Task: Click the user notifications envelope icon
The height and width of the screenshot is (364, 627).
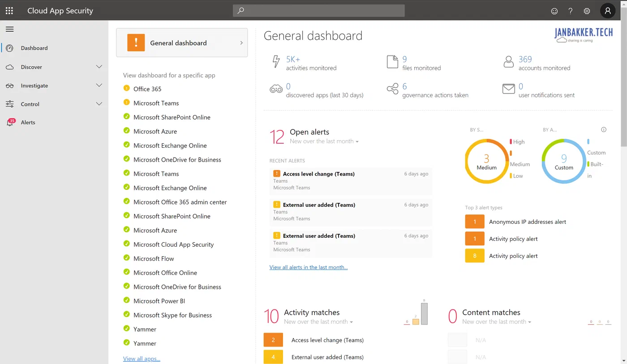Action: [508, 89]
